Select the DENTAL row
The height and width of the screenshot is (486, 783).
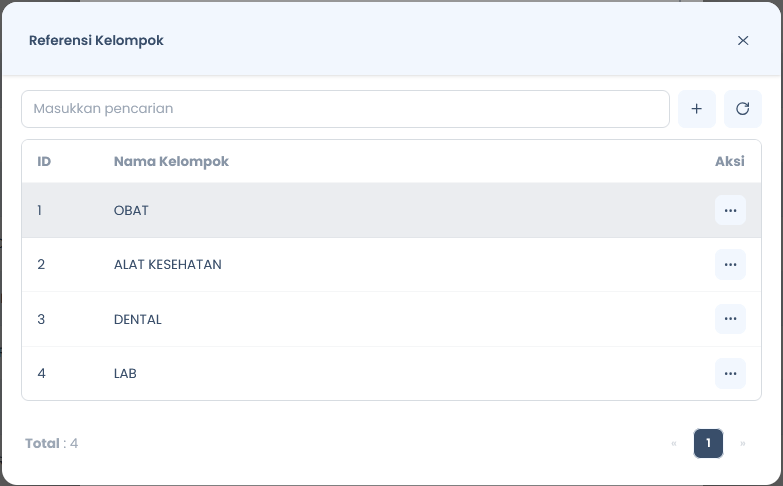coord(392,319)
